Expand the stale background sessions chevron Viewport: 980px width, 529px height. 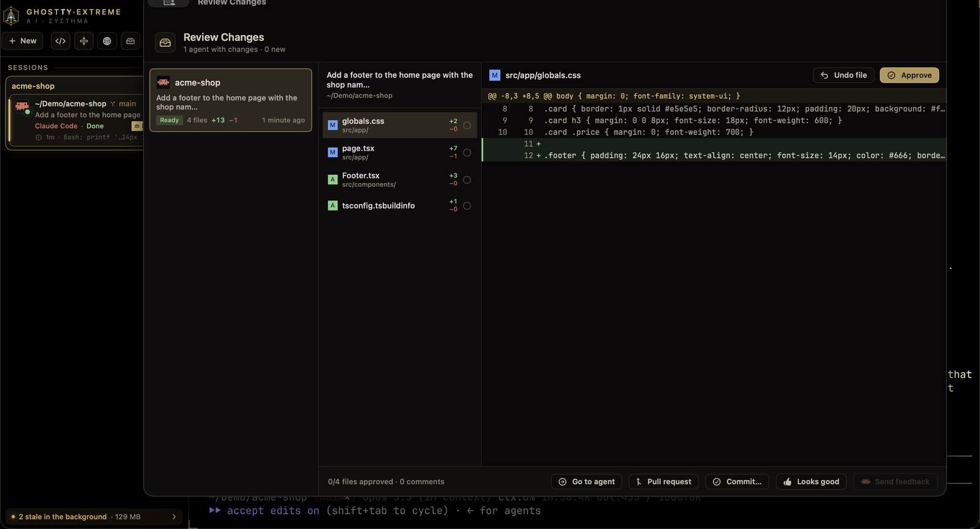pyautogui.click(x=174, y=517)
